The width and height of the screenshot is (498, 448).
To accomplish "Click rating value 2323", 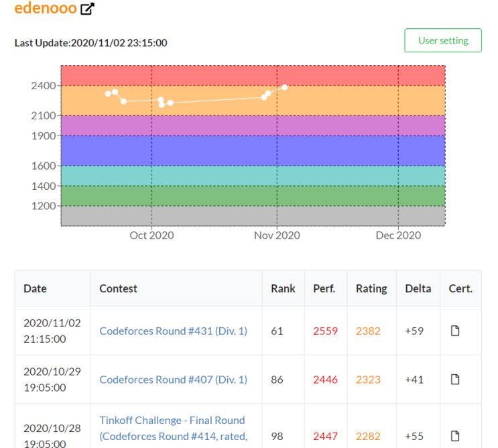I will [x=368, y=380].
